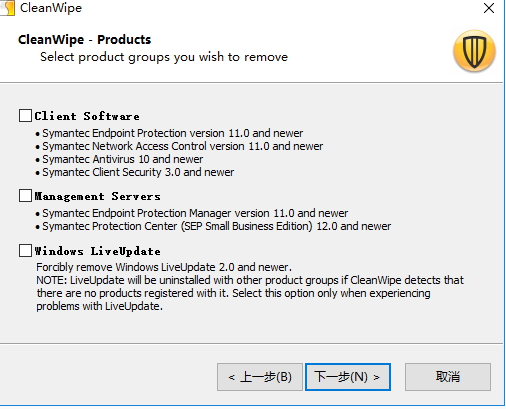Select the 'Symantec Network Access Control version 11.0' line
Image resolution: width=506 pixels, height=409 pixels.
click(182, 146)
